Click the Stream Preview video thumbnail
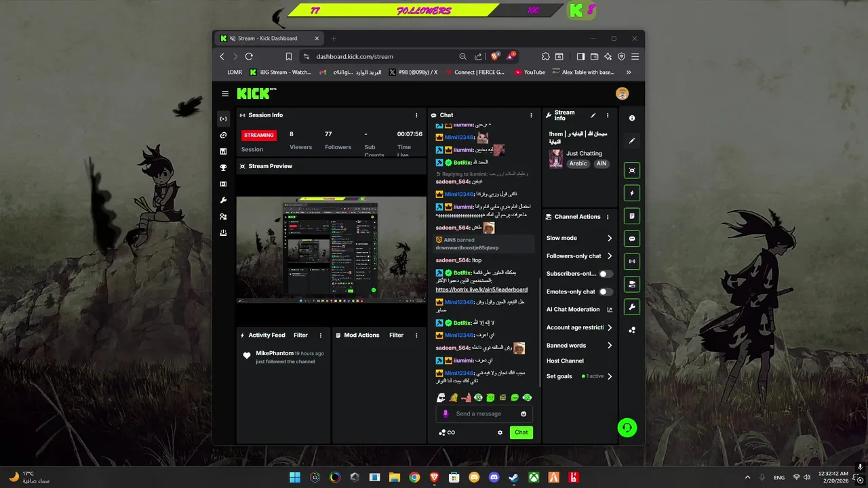The image size is (868, 488). (331, 249)
